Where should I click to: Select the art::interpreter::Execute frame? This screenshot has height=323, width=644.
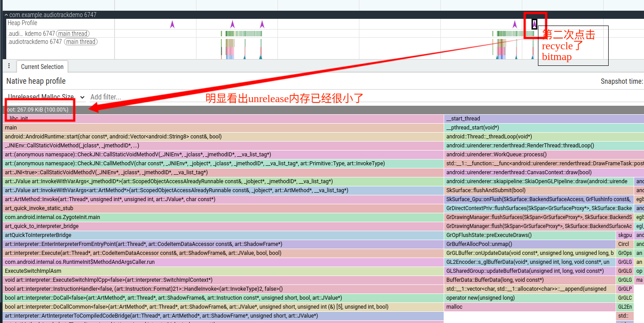(223, 253)
